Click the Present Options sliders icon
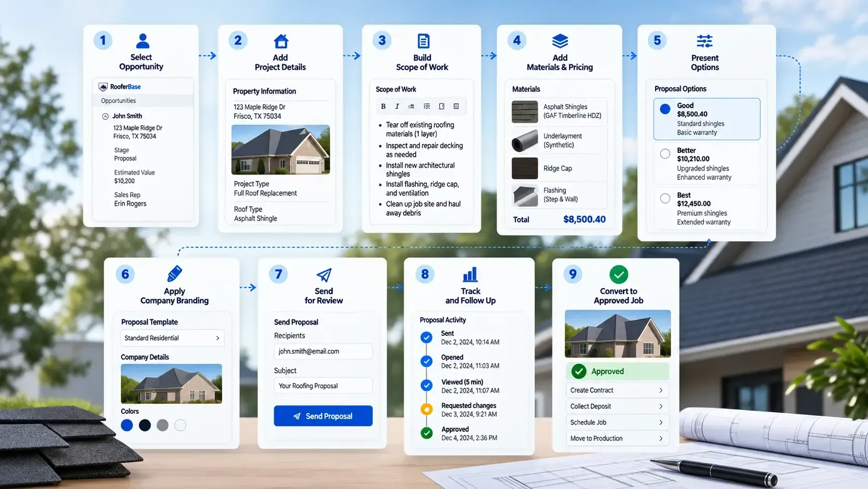This screenshot has width=868, height=489. click(x=704, y=41)
